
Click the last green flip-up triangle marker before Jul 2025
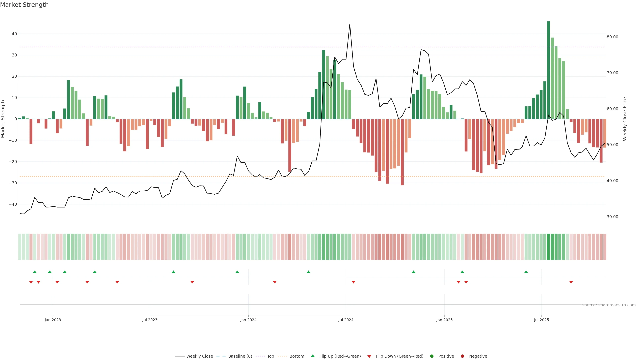pyautogui.click(x=526, y=272)
